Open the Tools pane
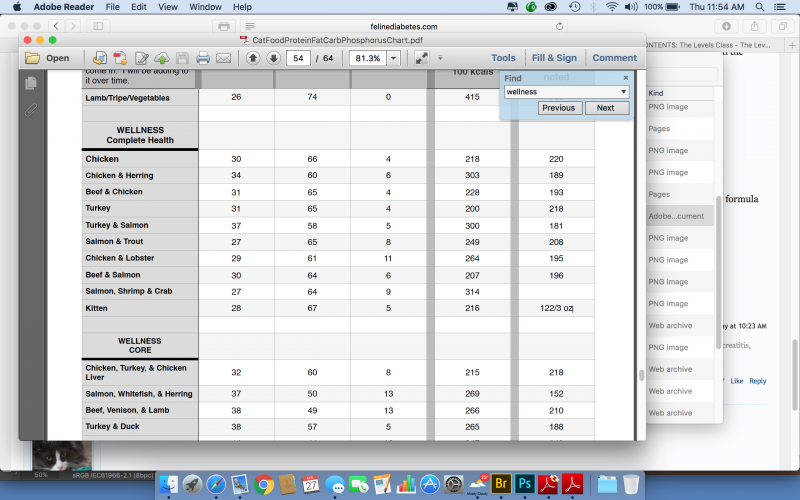The image size is (800, 500). pos(503,58)
